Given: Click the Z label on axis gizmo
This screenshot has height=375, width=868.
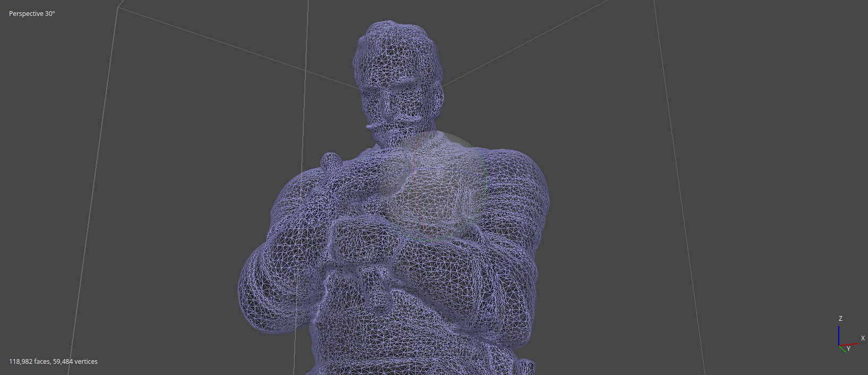Looking at the screenshot, I should coord(840,319).
